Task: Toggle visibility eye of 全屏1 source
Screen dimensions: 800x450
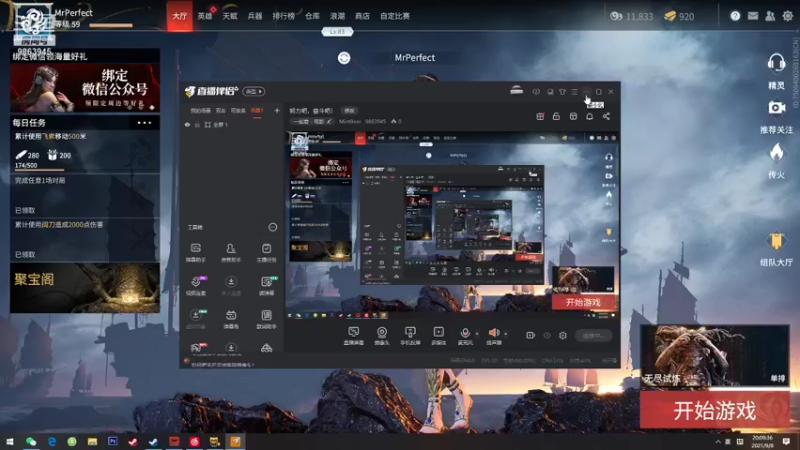Action: [187, 124]
